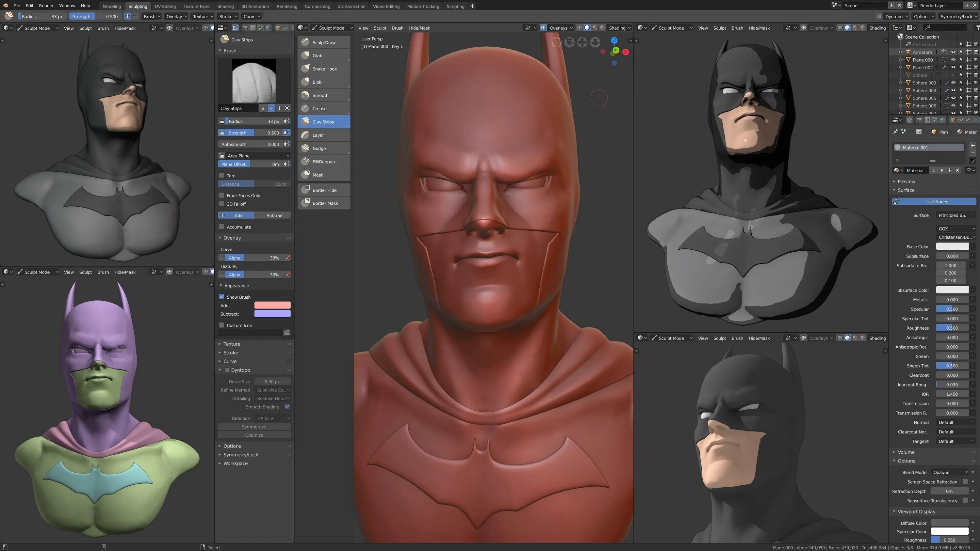Select the Border Hide tool
This screenshot has height=551, width=980.
coord(323,190)
